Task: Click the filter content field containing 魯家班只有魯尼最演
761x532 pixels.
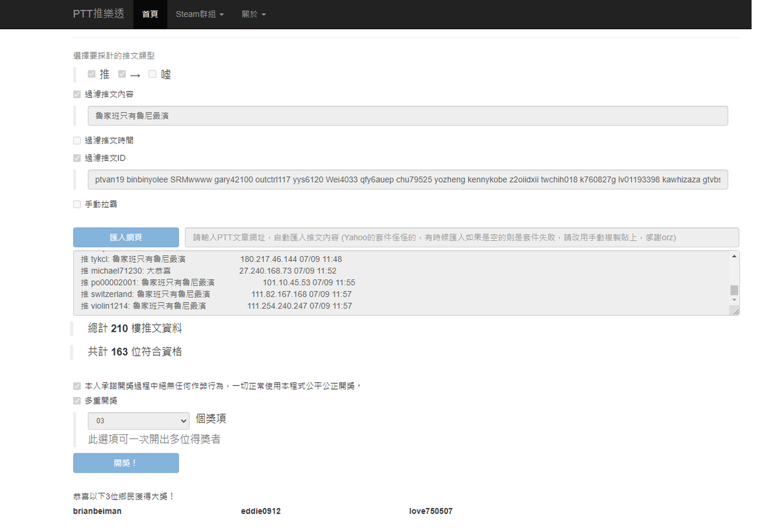Action: (x=408, y=116)
